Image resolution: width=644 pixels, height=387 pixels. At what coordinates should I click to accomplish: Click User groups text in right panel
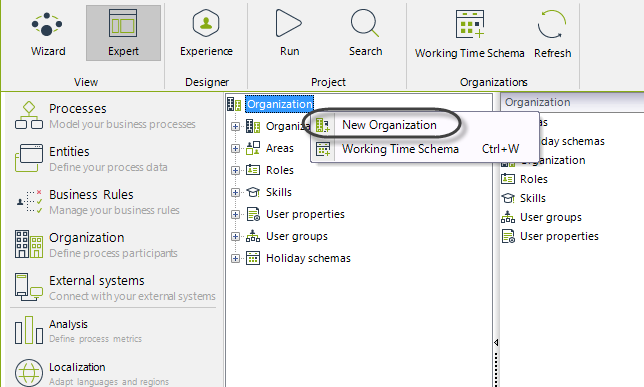point(551,217)
